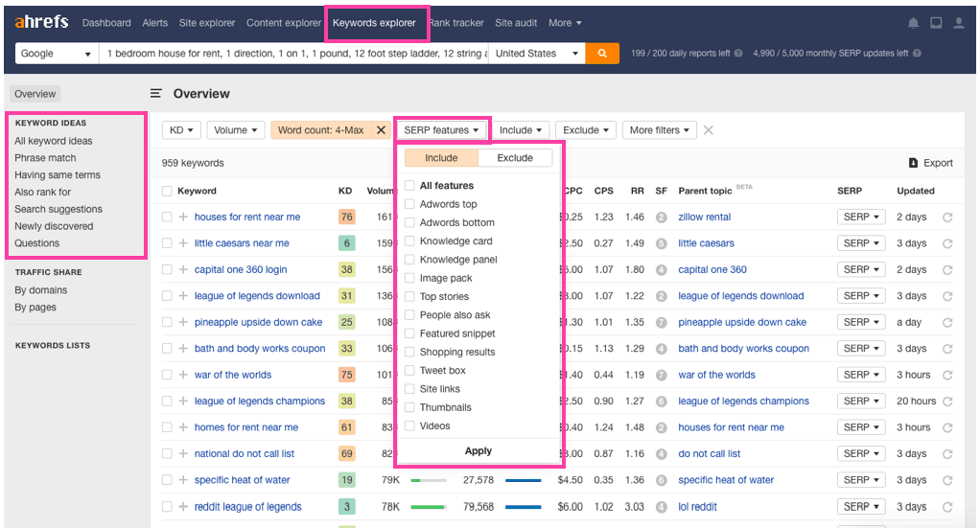Image resolution: width=980 pixels, height=528 pixels.
Task: Open notifications bell icon
Action: 913,23
